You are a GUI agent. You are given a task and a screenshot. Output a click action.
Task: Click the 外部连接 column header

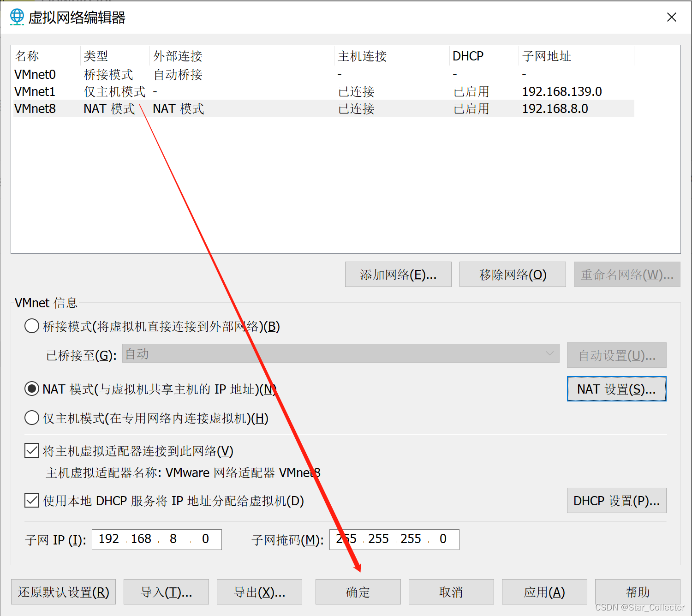(242, 56)
